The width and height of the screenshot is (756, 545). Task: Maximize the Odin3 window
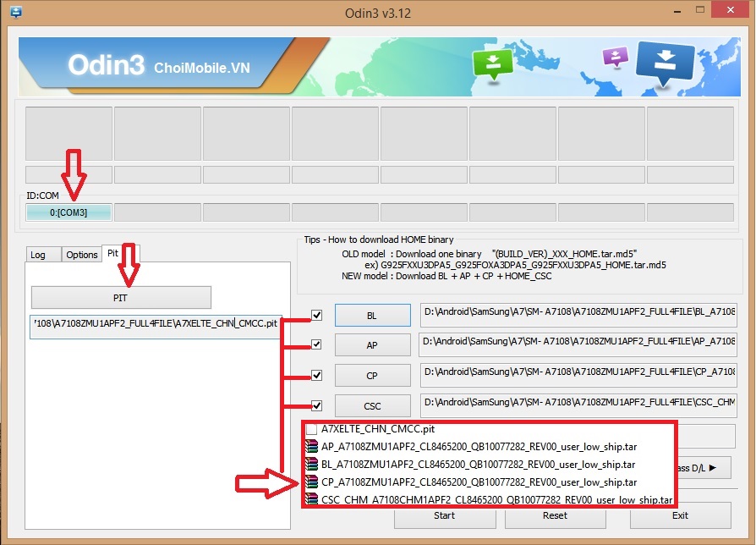tap(700, 9)
